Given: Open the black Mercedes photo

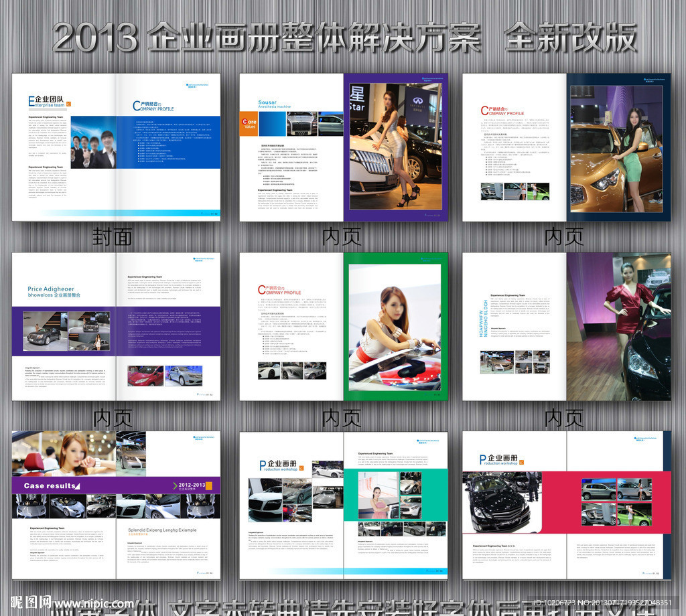Looking at the screenshot, I should 501,503.
